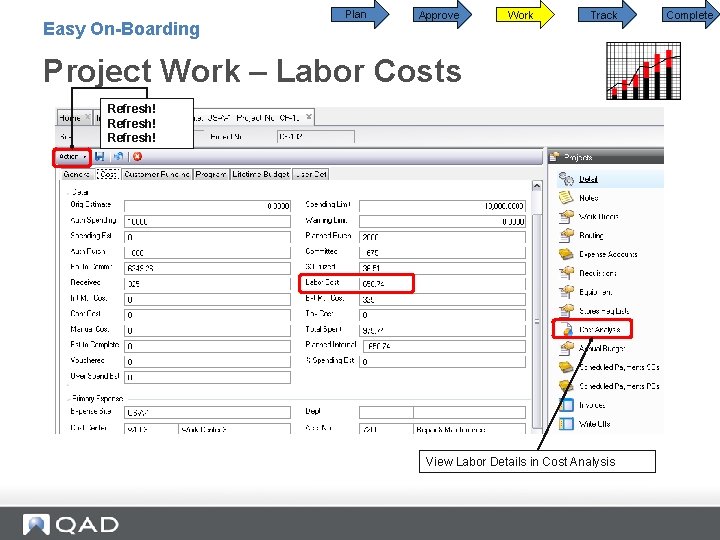720x540 pixels.
Task: Open the Expense Accounts icon
Action: (x=566, y=254)
